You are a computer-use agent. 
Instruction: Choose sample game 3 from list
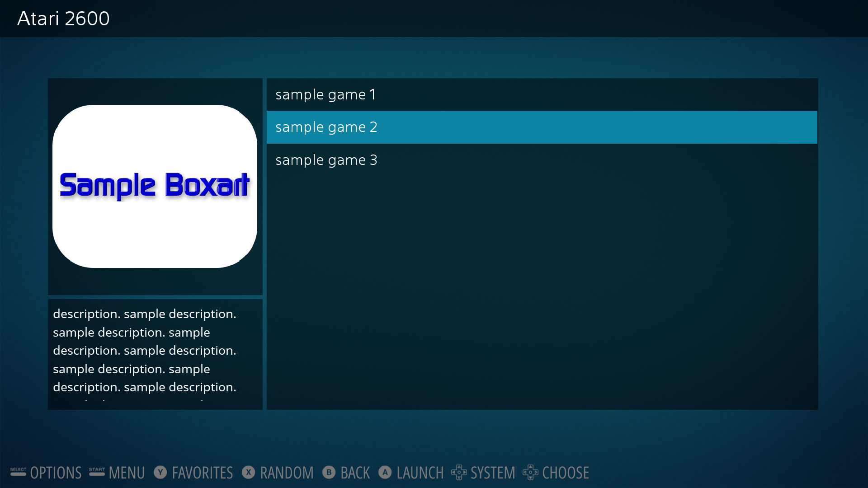click(x=326, y=160)
